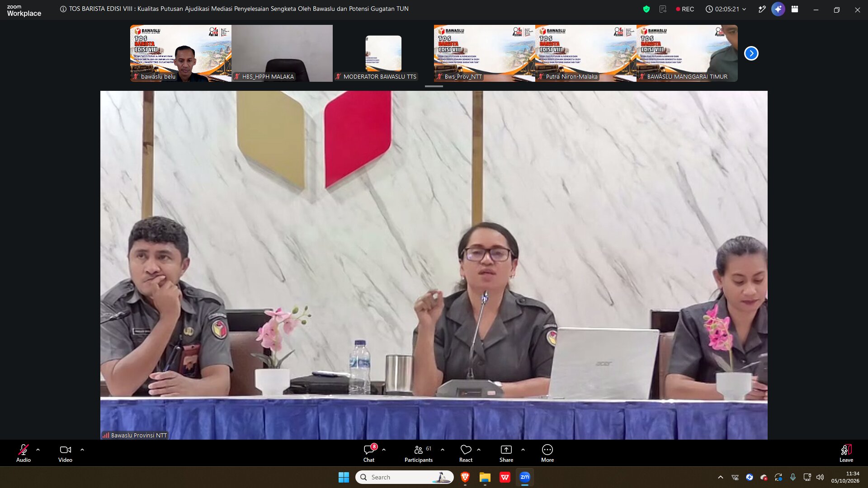Screen dimensions: 868x488
Task: Select BAWASLU MANGGARAI TIMUR thumbnail
Action: (x=687, y=53)
